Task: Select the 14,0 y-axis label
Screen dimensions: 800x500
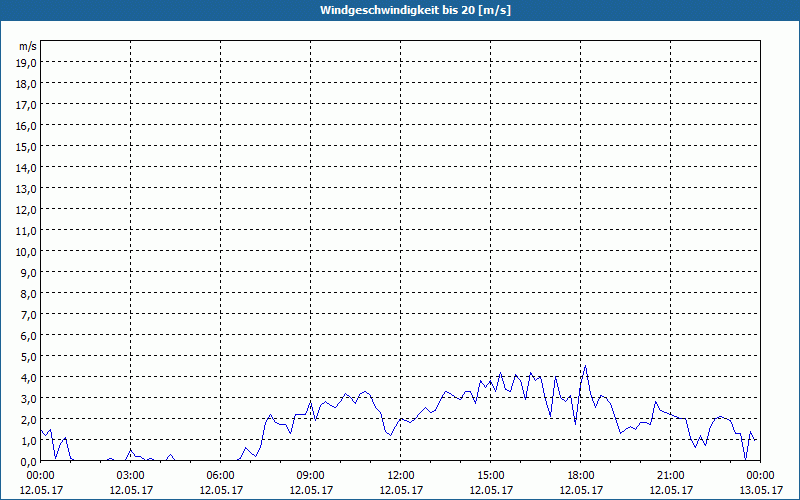Action: (x=28, y=167)
